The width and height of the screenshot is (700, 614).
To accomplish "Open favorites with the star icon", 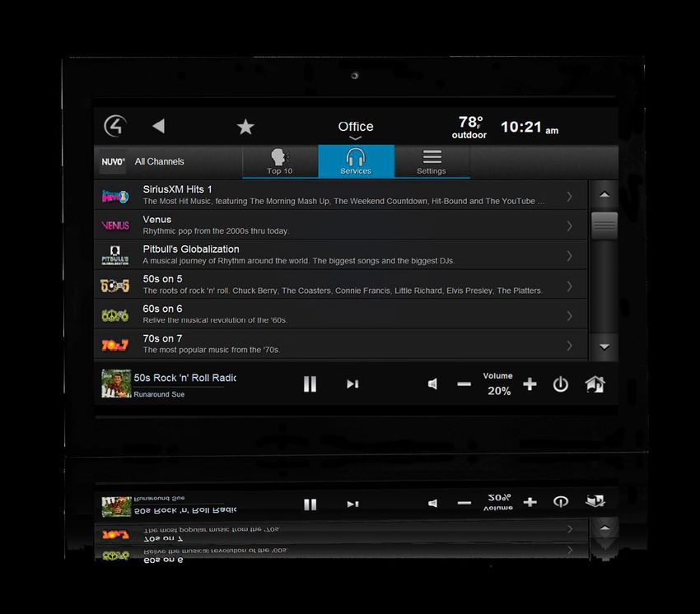I will [x=245, y=127].
